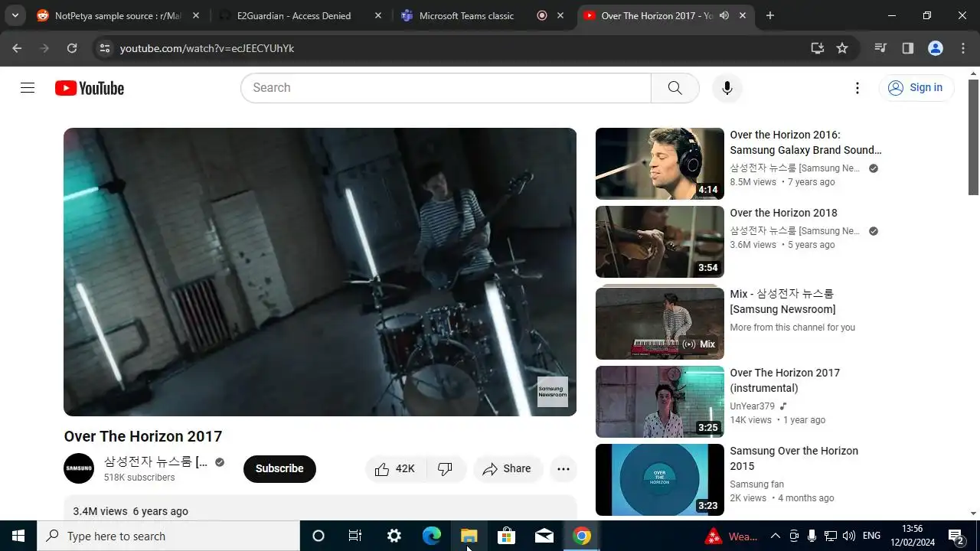
Task: Click the page vertical scrollbar thumb
Action: [974, 137]
